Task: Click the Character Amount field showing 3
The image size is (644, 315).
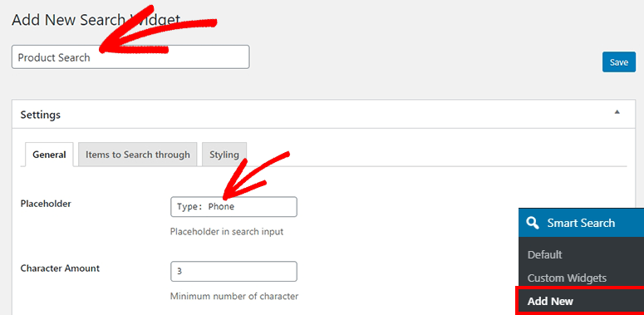Action: coord(234,272)
